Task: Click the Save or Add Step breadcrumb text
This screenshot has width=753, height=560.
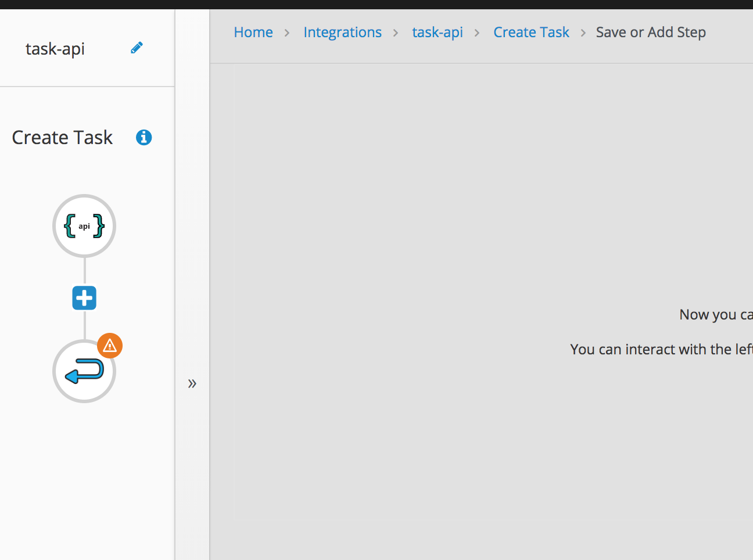Action: tap(651, 32)
